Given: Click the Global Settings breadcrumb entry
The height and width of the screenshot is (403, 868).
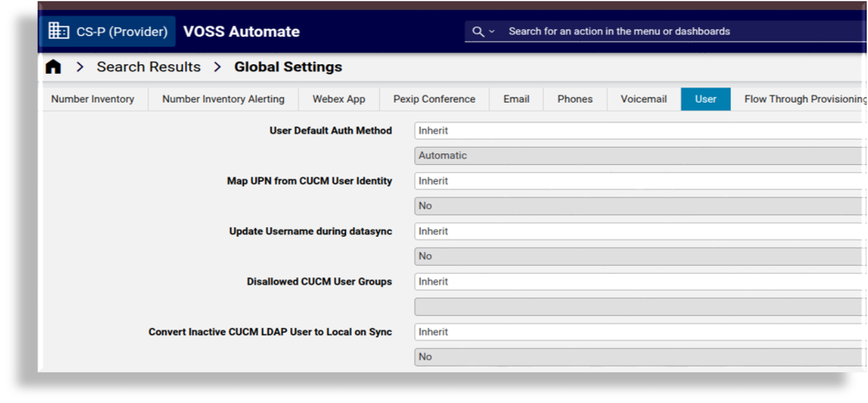Looking at the screenshot, I should [288, 66].
